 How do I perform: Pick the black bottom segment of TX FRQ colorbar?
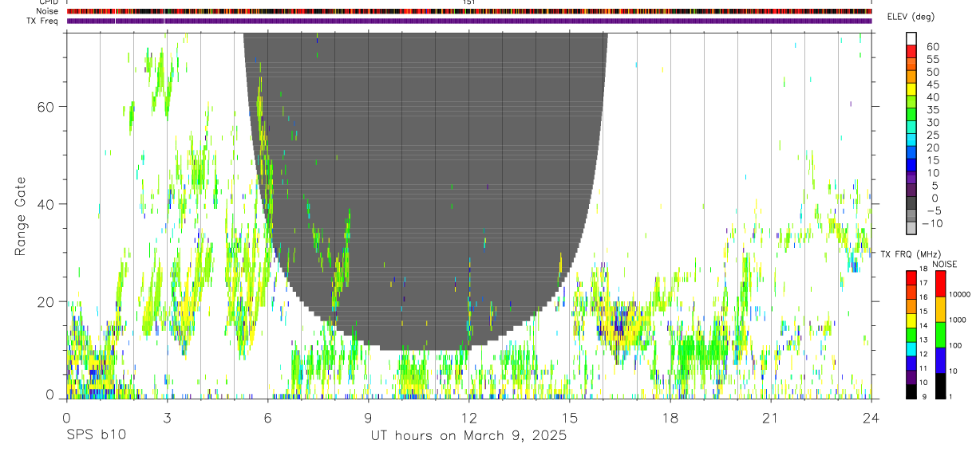click(x=911, y=391)
